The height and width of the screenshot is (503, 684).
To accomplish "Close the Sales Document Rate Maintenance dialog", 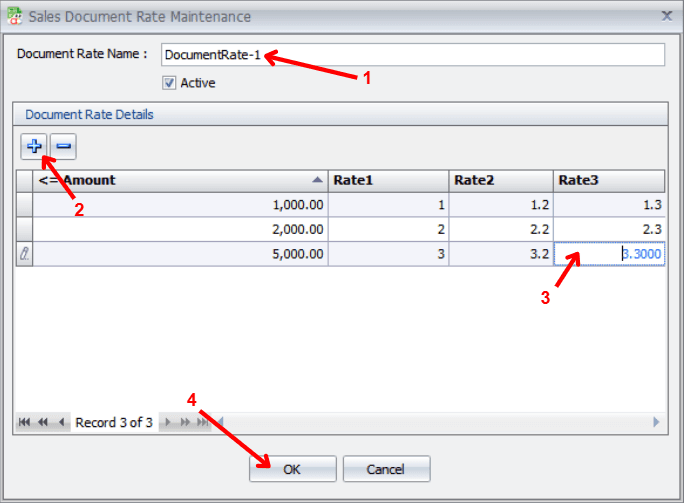I will 667,16.
